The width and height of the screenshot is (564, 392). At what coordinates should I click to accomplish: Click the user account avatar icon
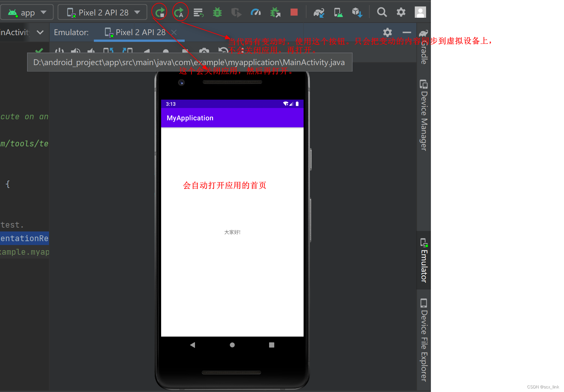click(x=420, y=12)
